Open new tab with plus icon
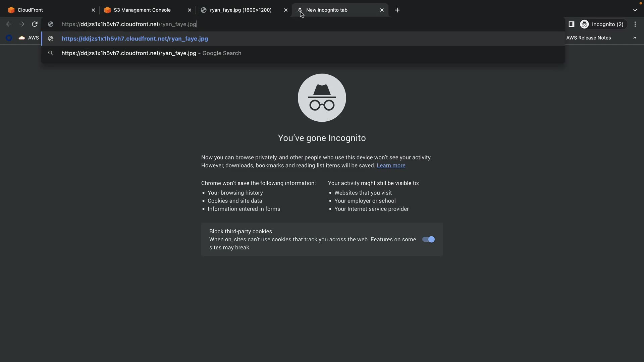This screenshot has width=644, height=362. coord(397,10)
